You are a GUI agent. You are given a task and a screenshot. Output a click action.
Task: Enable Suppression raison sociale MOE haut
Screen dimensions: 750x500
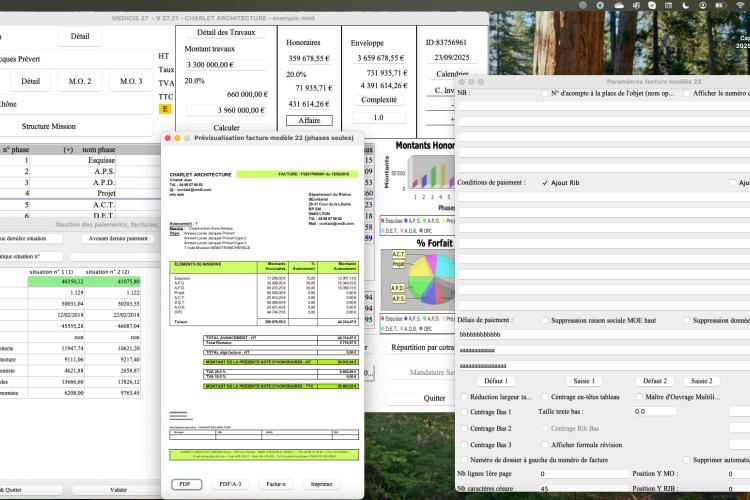tap(545, 320)
